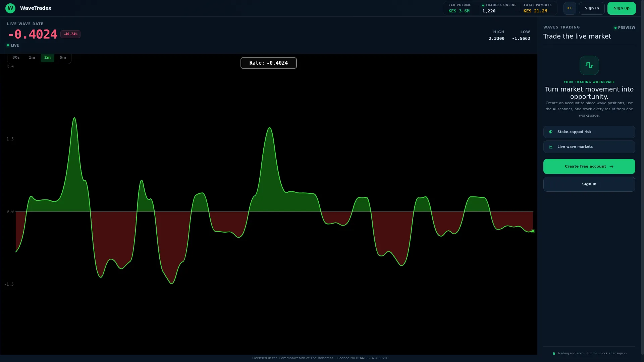This screenshot has height=362, width=644.
Task: Click the WaveTradex W logo icon
Action: point(10,8)
